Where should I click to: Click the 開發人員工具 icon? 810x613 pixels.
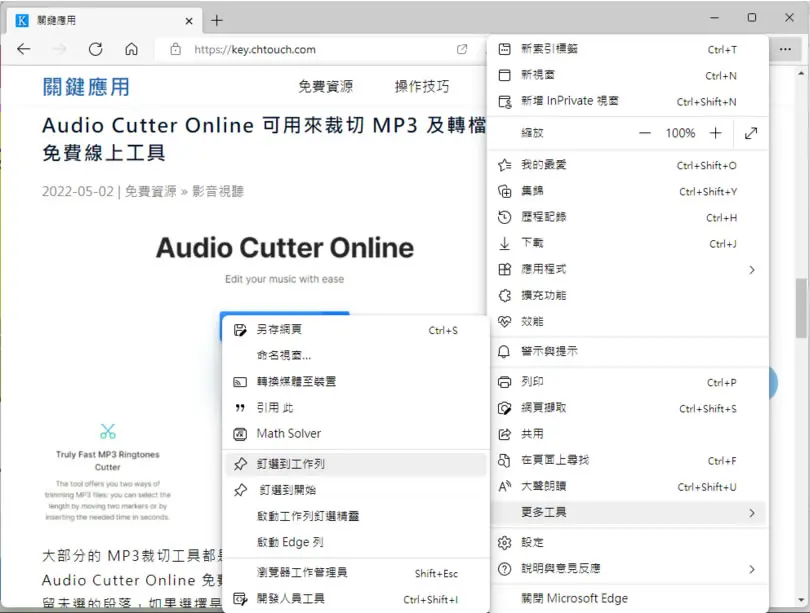click(x=240, y=599)
